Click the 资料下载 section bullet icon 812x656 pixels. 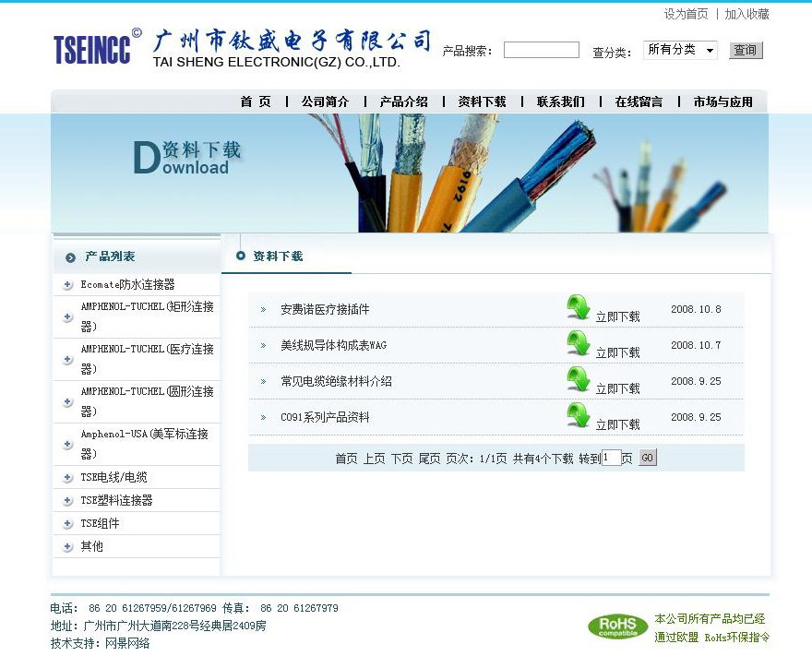coord(240,256)
